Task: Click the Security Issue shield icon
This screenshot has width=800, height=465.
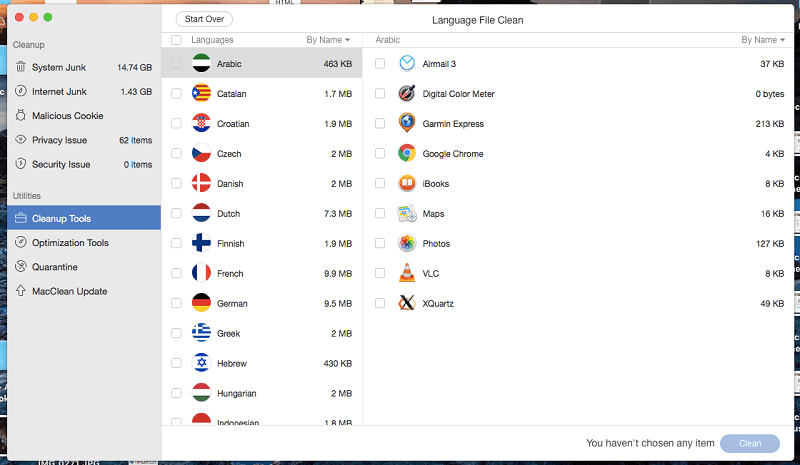Action: click(20, 164)
